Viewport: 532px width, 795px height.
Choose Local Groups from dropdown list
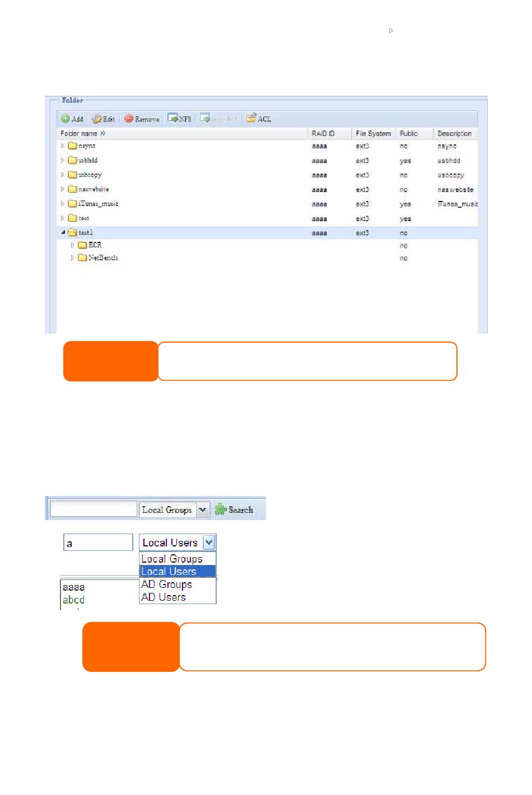click(177, 559)
